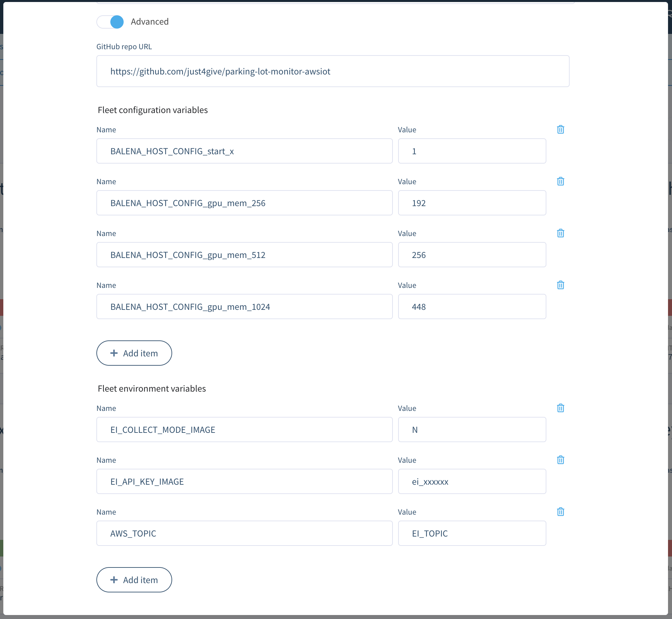Select the ei_xxxxxx value field
Viewport: 672px width, 619px height.
tap(472, 481)
